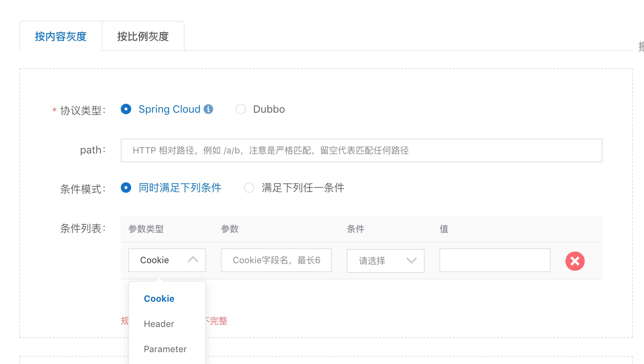Choose 同时满足下列条件 condition mode
The height and width of the screenshot is (364, 644).
126,188
